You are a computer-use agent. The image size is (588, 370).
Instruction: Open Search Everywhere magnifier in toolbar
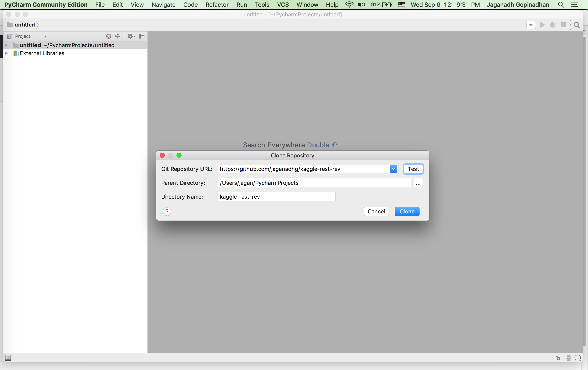(577, 25)
